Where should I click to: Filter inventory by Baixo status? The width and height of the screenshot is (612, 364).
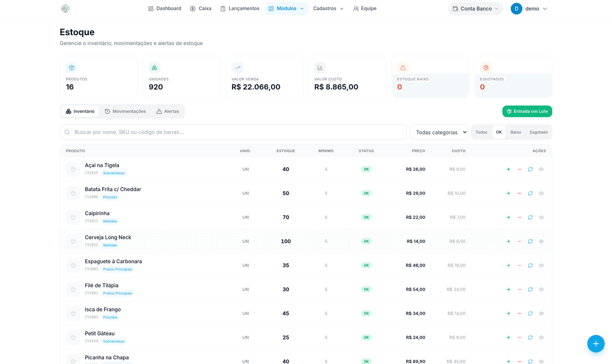pyautogui.click(x=516, y=132)
